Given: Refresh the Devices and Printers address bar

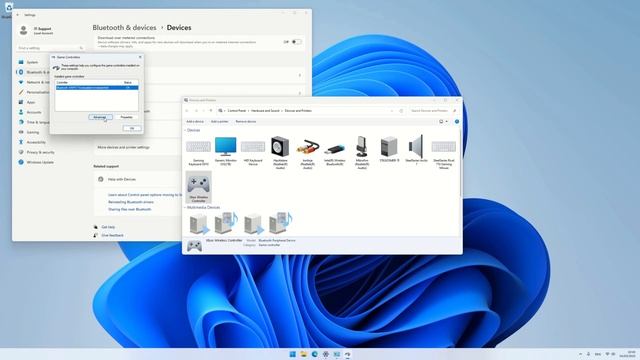Looking at the screenshot, I should coord(401,111).
